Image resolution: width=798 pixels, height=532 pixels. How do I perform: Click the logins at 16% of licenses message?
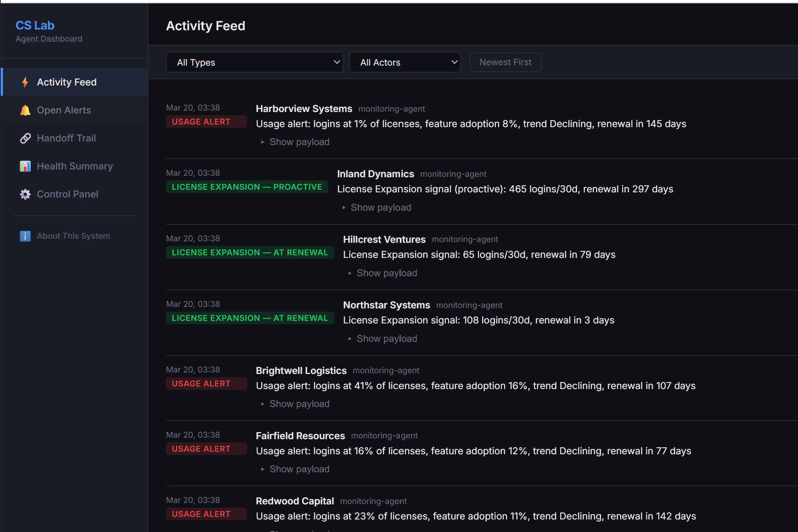[473, 451]
